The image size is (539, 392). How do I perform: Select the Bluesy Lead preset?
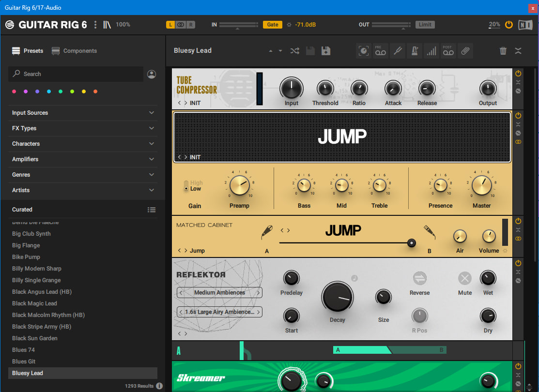pos(82,373)
